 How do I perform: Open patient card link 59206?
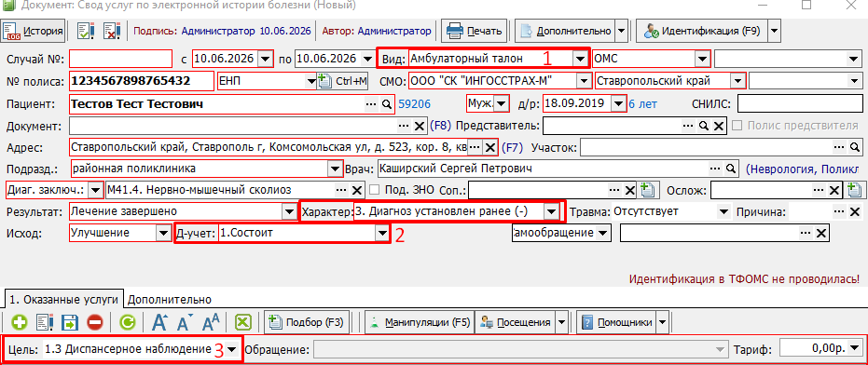pyautogui.click(x=414, y=104)
